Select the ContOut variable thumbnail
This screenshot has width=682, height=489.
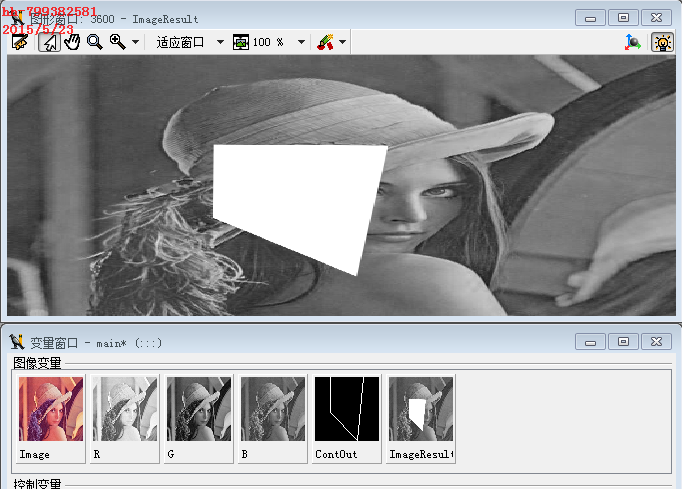347,418
